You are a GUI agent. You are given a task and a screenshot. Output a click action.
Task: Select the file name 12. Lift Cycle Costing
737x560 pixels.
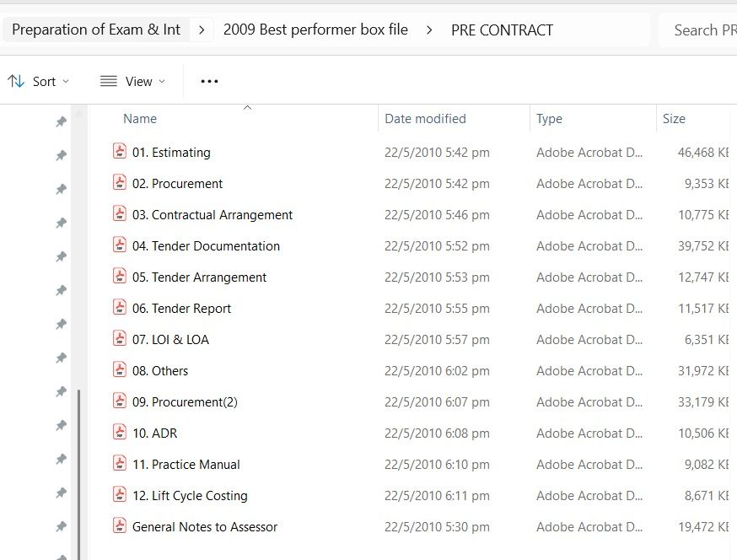pos(190,496)
